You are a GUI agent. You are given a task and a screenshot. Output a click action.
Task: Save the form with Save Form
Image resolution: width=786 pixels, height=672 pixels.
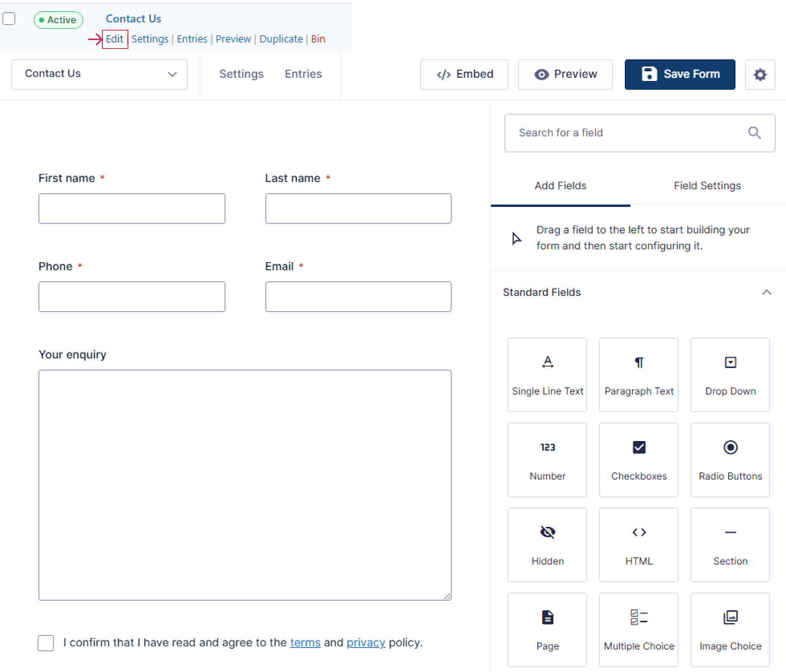pos(680,75)
